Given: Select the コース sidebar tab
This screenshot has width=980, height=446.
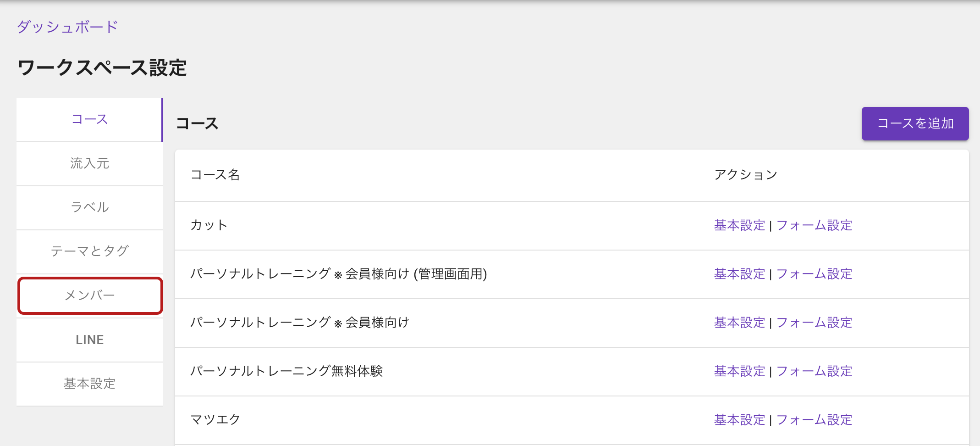Looking at the screenshot, I should point(89,120).
